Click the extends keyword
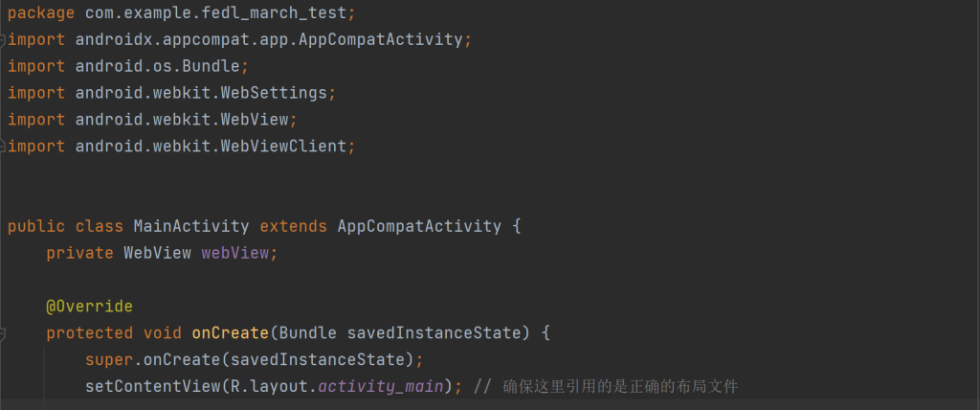The width and height of the screenshot is (980, 410). 293,227
